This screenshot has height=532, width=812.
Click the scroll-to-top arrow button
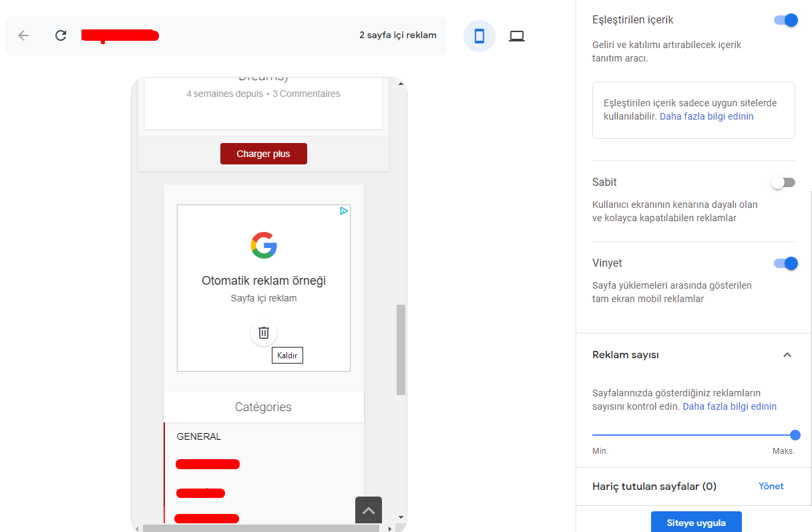369,511
